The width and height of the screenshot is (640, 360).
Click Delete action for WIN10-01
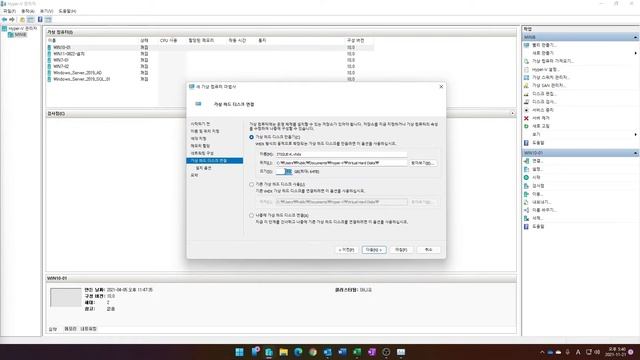tap(537, 218)
